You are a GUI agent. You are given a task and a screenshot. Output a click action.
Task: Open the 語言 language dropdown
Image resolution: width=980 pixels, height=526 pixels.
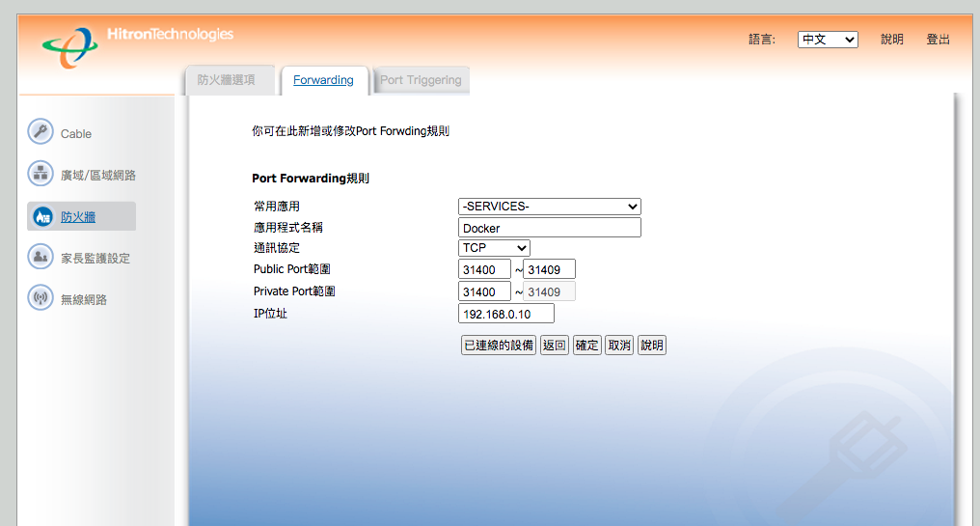828,40
